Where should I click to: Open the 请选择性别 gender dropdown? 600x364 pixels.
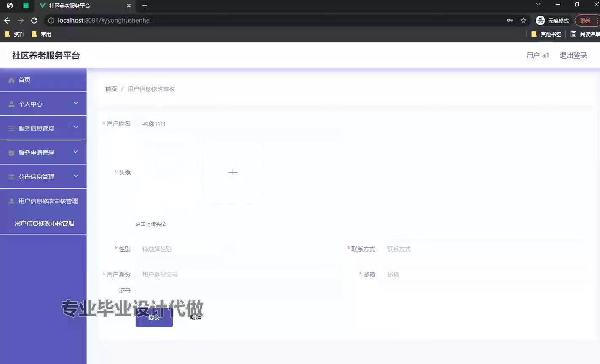point(185,249)
